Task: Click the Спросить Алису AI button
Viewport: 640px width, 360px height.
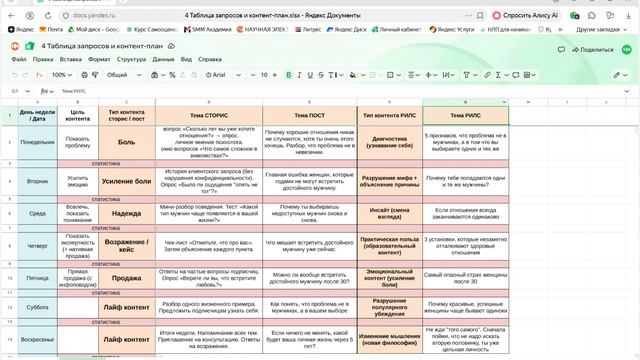Action: pos(525,16)
